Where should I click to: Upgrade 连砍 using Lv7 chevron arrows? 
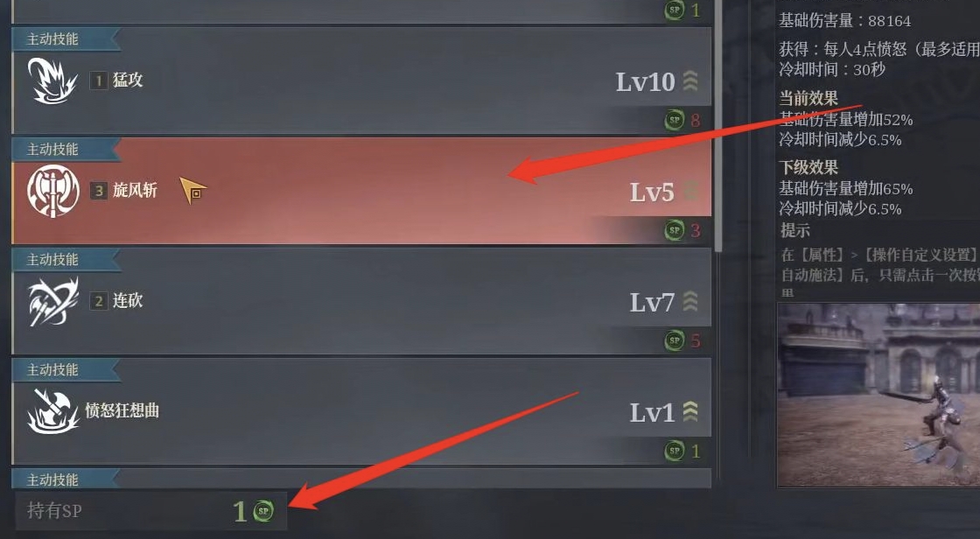[x=690, y=302]
